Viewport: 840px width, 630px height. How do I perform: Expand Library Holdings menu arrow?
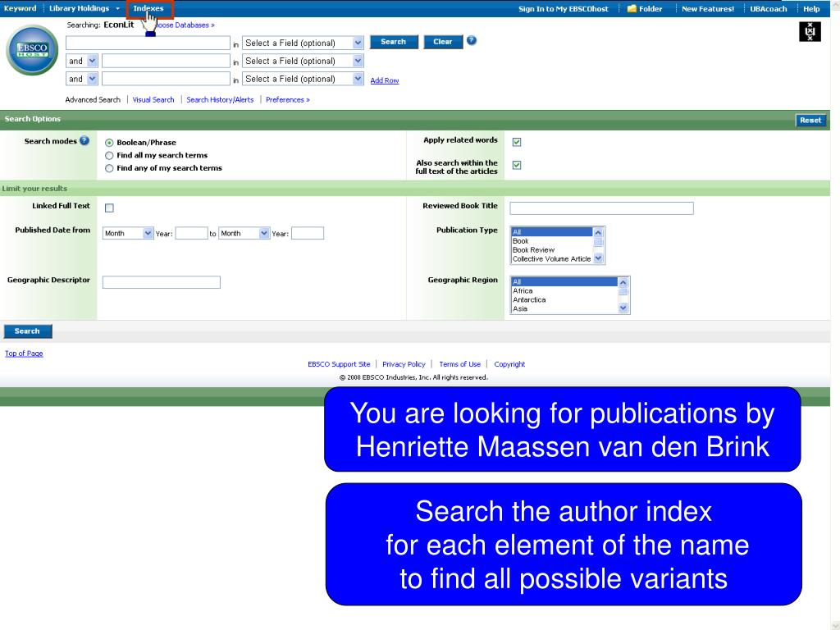[x=117, y=8]
